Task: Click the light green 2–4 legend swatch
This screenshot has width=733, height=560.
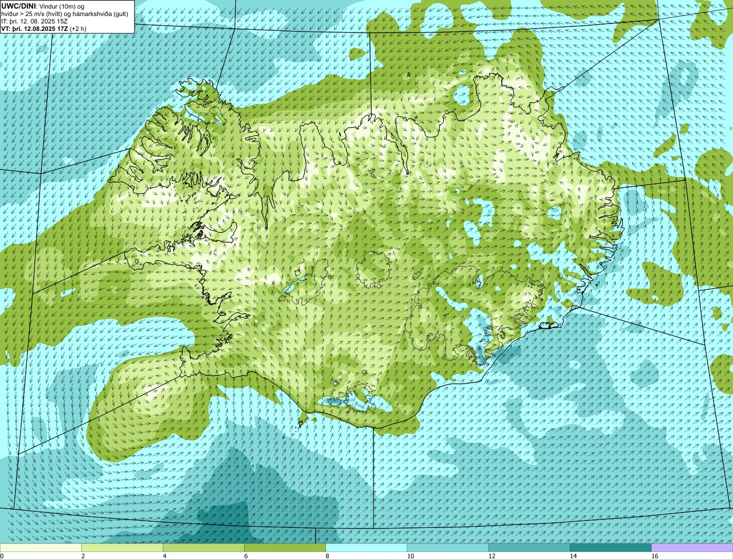Action: coord(122,547)
